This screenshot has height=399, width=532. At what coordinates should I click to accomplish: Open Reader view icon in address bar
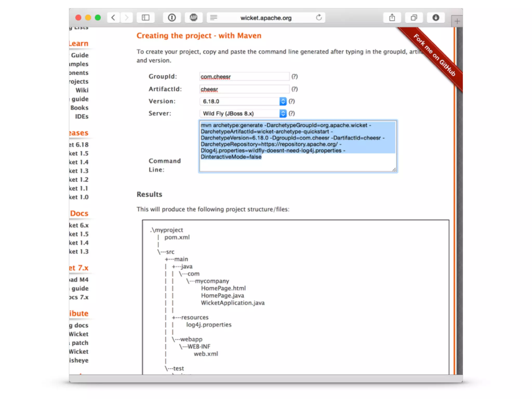point(214,18)
